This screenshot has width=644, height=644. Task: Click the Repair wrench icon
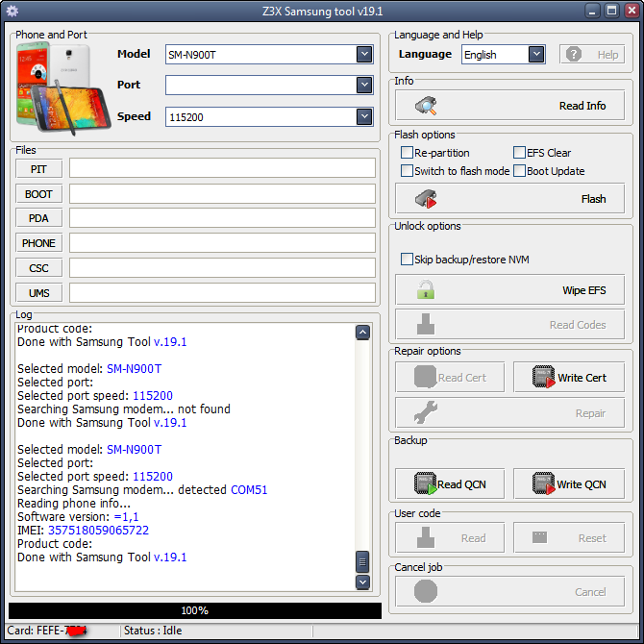point(426,412)
